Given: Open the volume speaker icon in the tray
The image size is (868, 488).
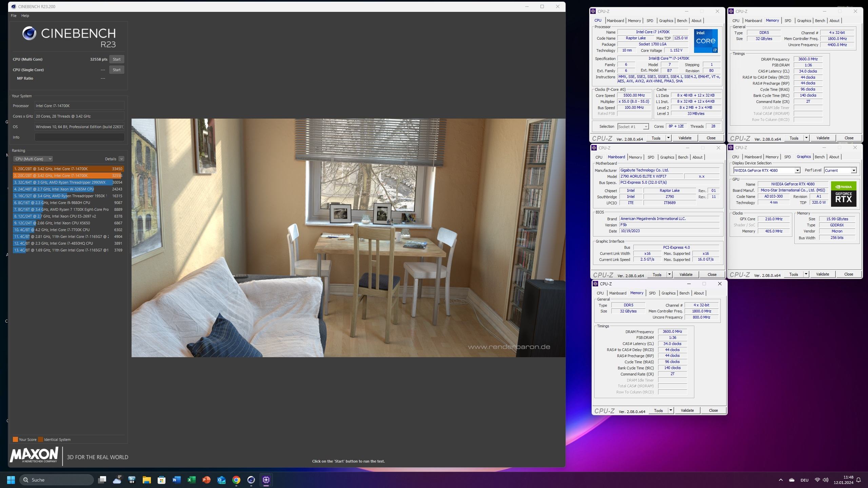Looking at the screenshot, I should (826, 480).
